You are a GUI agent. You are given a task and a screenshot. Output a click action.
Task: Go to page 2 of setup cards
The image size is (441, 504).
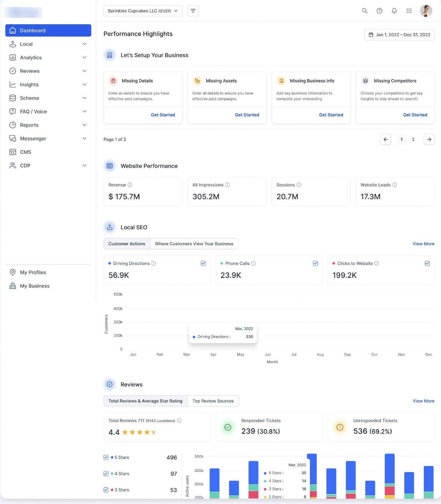point(413,139)
